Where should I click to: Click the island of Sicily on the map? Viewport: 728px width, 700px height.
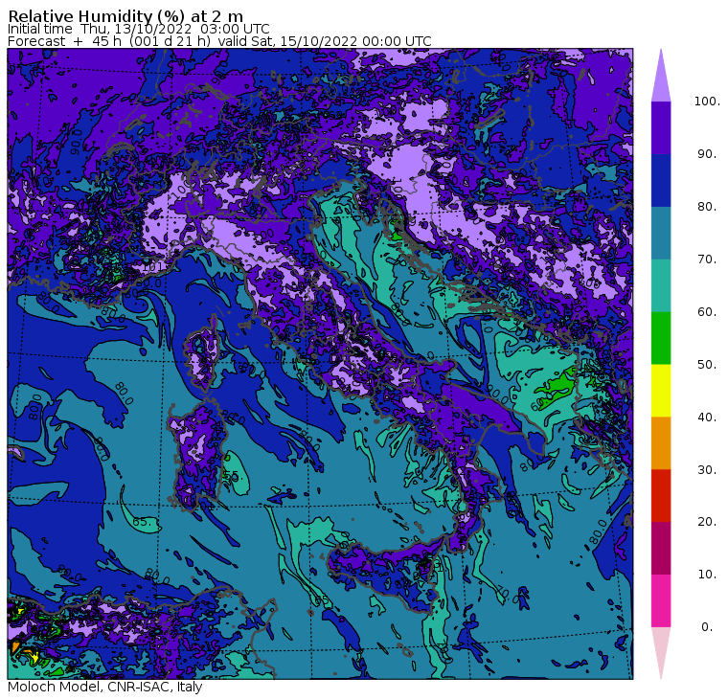point(388,574)
